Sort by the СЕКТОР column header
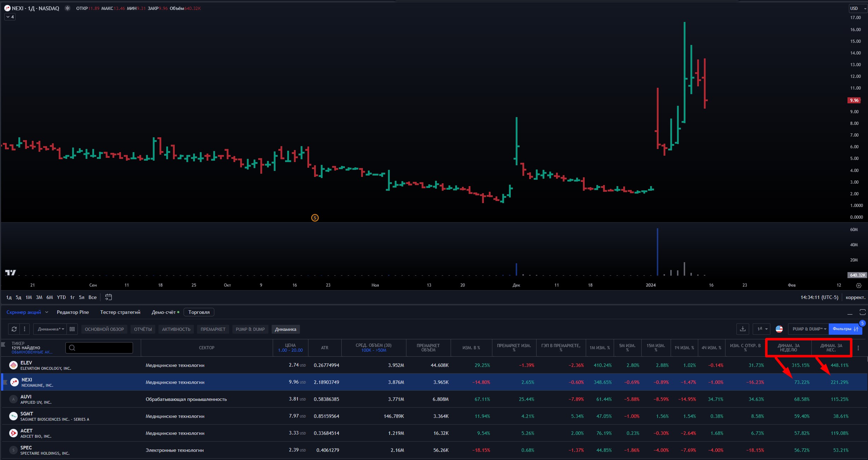The height and width of the screenshot is (460, 868). (207, 348)
